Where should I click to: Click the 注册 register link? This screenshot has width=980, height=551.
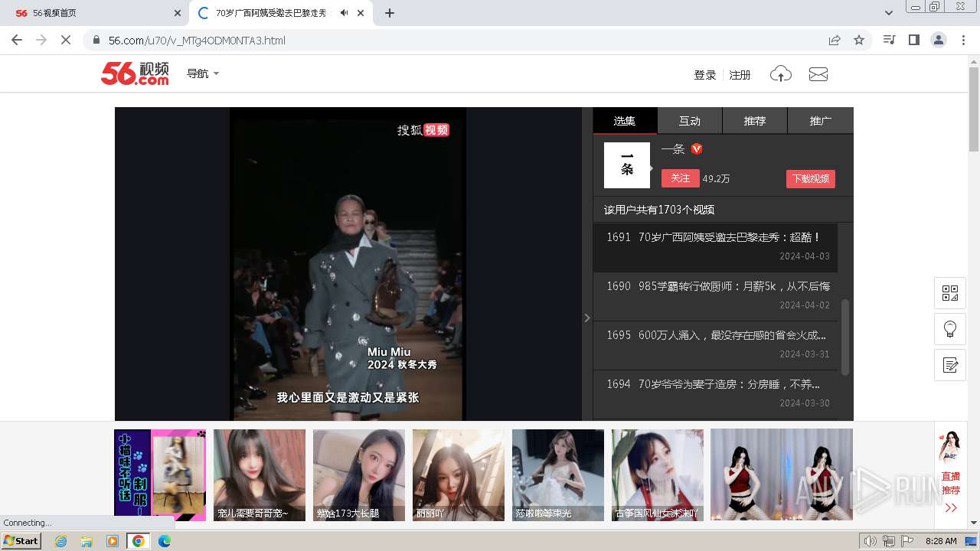tap(740, 75)
